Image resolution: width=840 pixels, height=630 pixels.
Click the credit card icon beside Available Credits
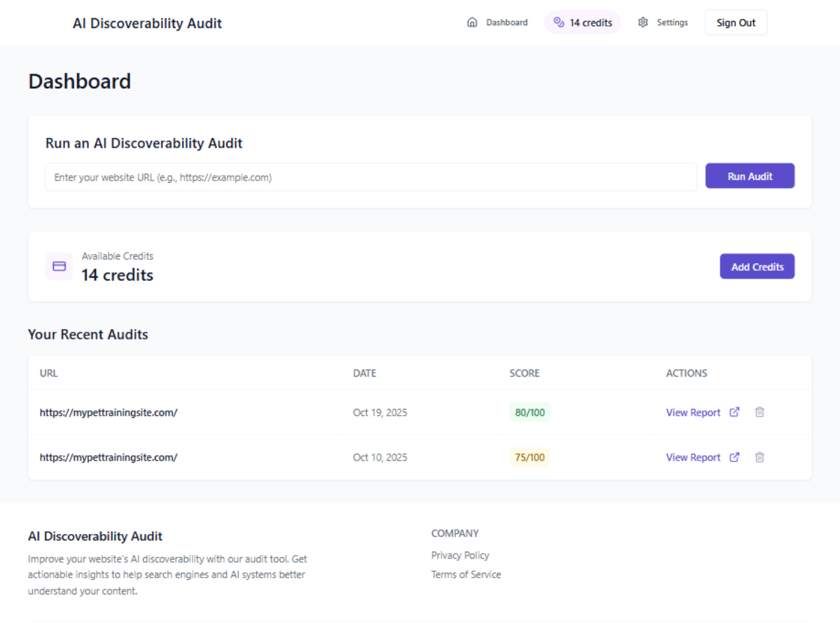(x=59, y=266)
